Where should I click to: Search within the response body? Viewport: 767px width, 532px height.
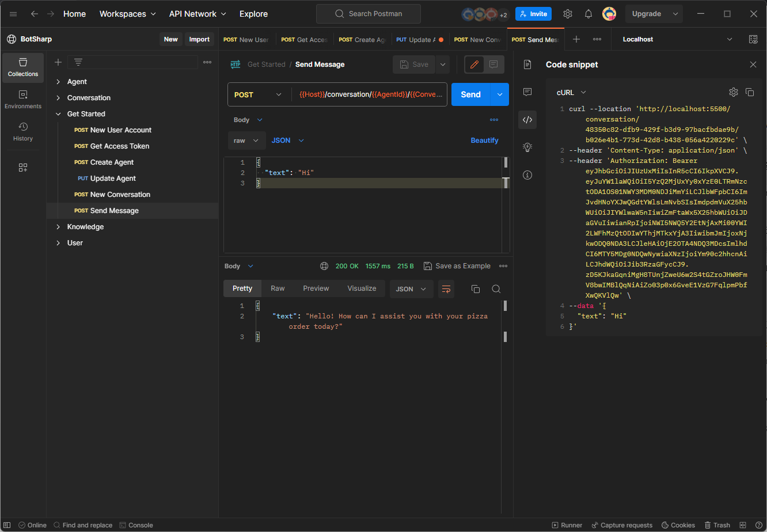pos(496,289)
